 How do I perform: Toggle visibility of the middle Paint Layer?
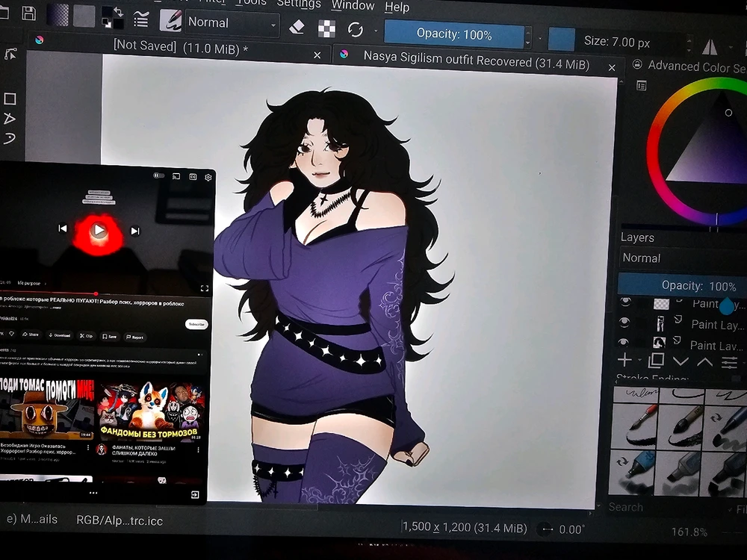click(625, 323)
